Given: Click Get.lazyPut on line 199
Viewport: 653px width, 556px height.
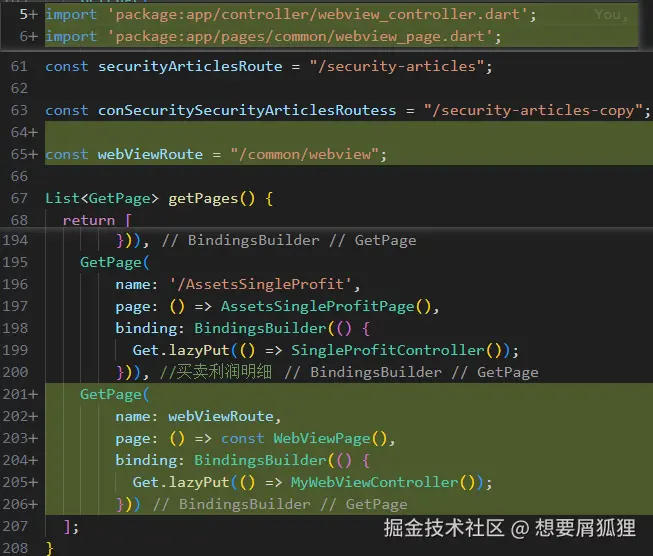Looking at the screenshot, I should [181, 350].
